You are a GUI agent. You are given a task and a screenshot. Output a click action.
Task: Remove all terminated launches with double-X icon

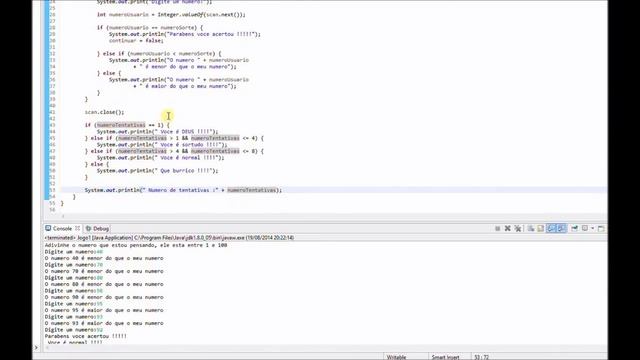pos(518,229)
